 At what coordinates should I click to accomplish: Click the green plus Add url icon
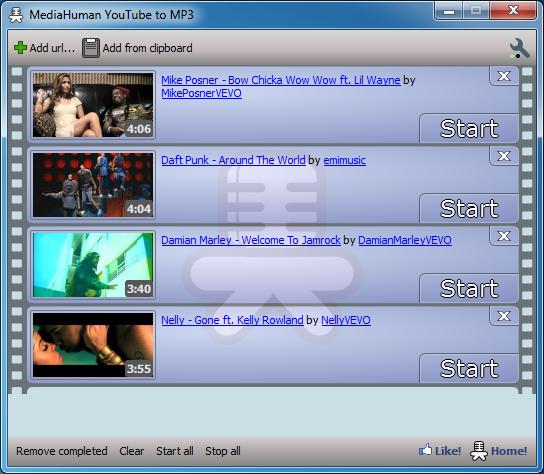tap(20, 48)
